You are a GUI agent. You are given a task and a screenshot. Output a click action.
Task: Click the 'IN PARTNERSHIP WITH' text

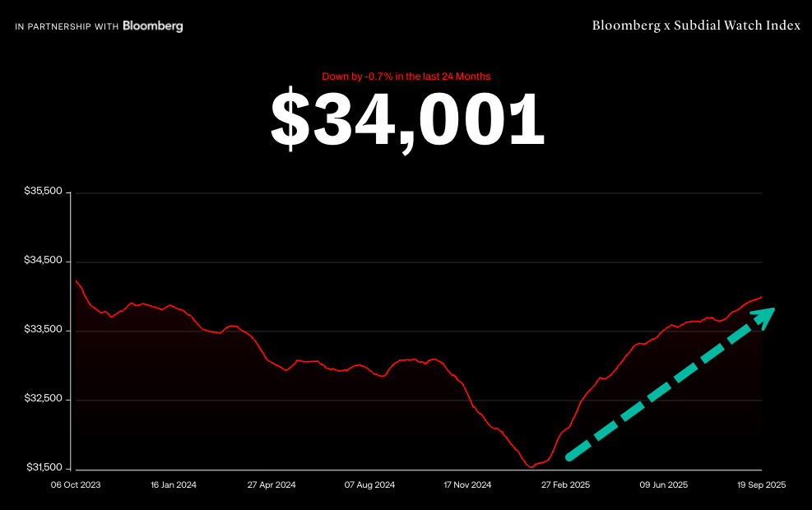[67, 26]
